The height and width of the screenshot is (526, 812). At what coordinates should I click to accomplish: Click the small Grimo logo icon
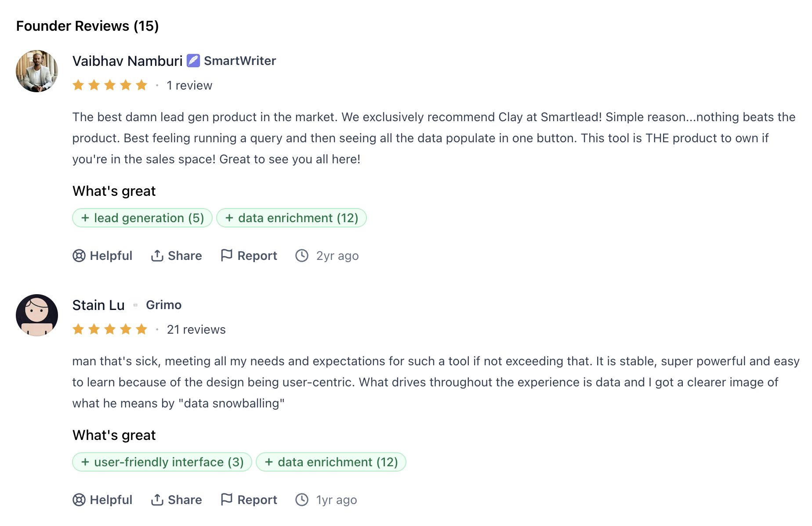pos(135,305)
